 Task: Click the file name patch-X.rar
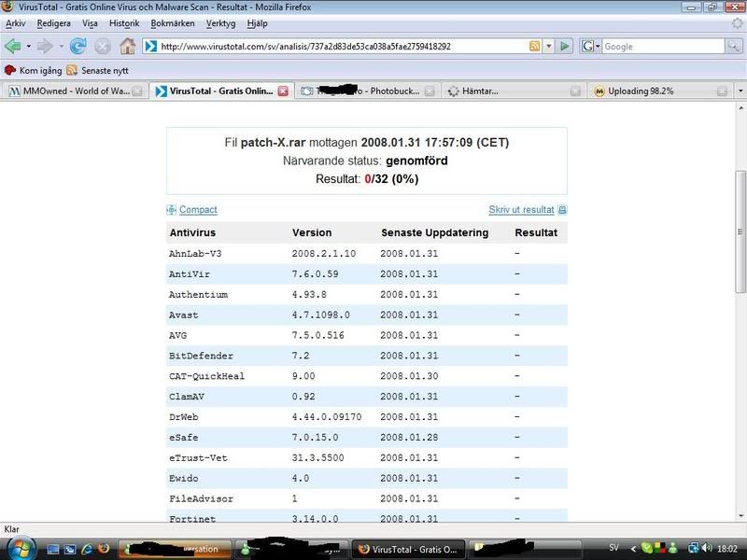pyautogui.click(x=273, y=143)
